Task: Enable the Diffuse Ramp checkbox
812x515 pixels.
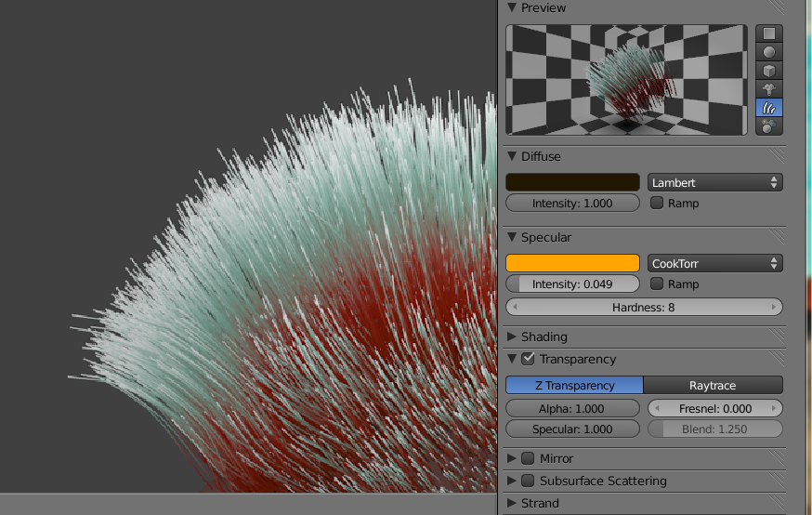Action: tap(657, 203)
